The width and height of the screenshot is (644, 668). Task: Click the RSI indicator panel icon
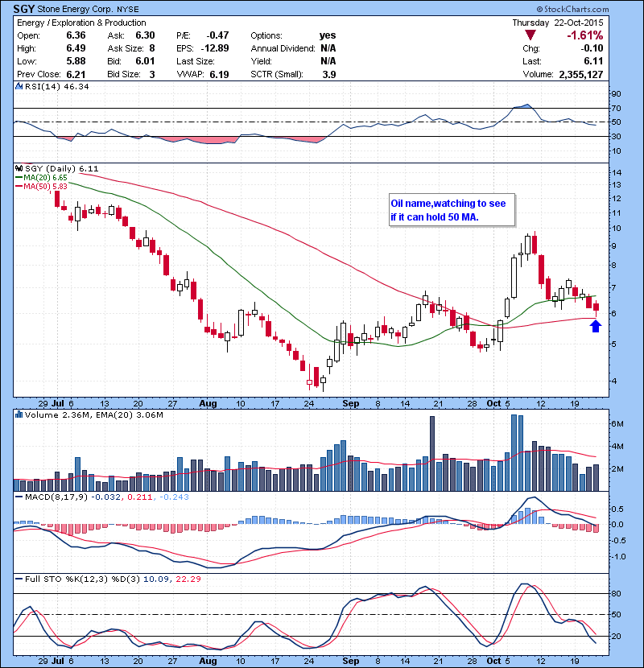point(19,86)
